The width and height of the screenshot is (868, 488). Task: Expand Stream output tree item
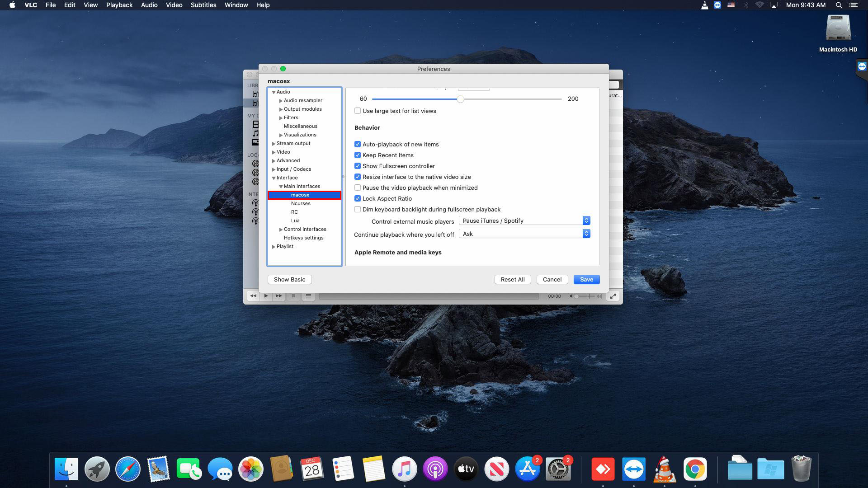point(274,144)
